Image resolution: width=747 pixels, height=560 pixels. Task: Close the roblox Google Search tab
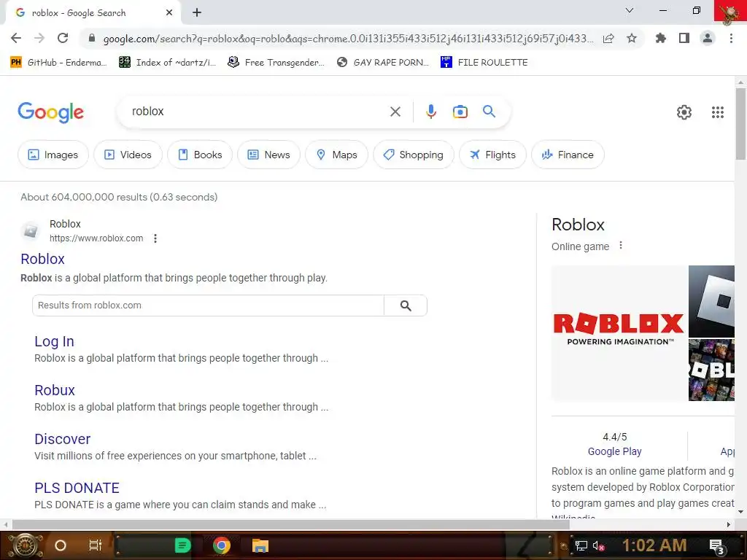click(x=169, y=13)
